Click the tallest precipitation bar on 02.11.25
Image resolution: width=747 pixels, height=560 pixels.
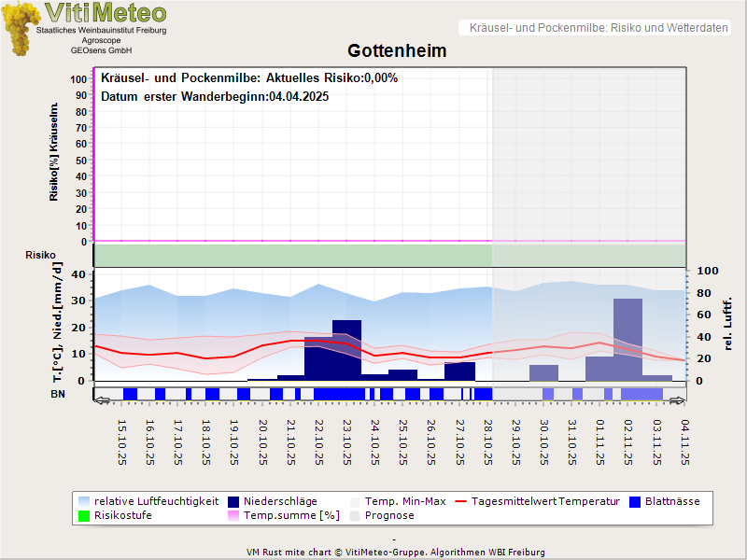pyautogui.click(x=627, y=339)
